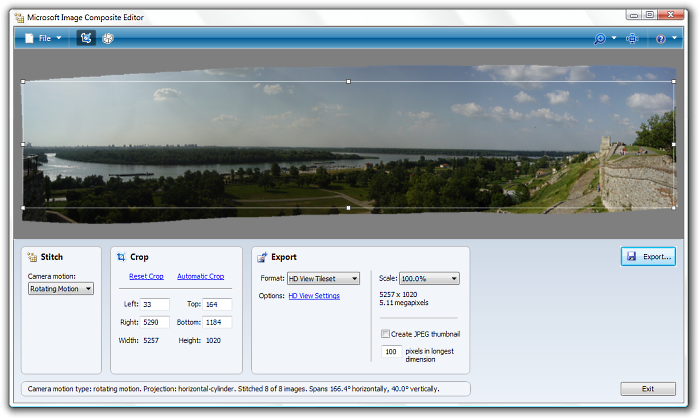Click the bottom-center crop handle
Image resolution: width=700 pixels, height=419 pixels.
[348, 208]
